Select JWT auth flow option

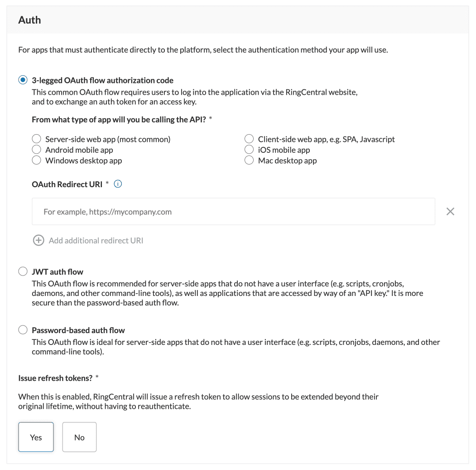(23, 271)
